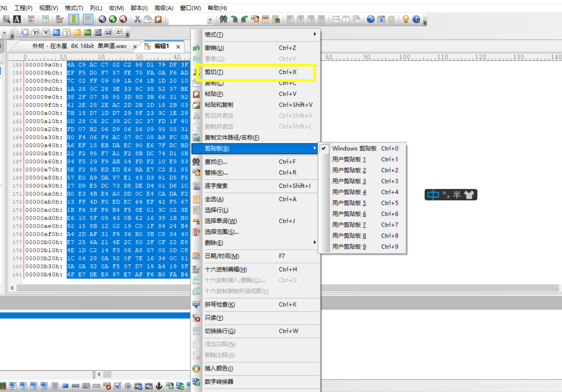Click the blue help question mark icon
This screenshot has height=392, width=562.
point(416,19)
